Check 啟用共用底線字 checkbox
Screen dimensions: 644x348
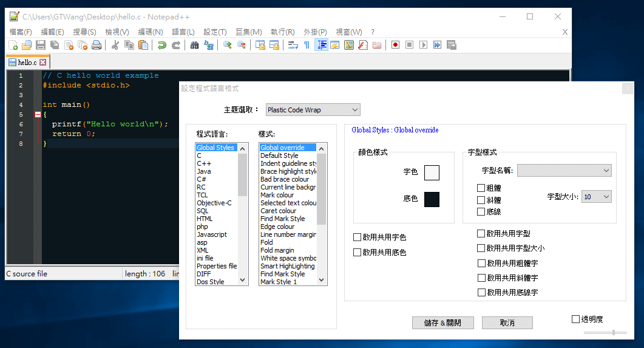(x=481, y=293)
